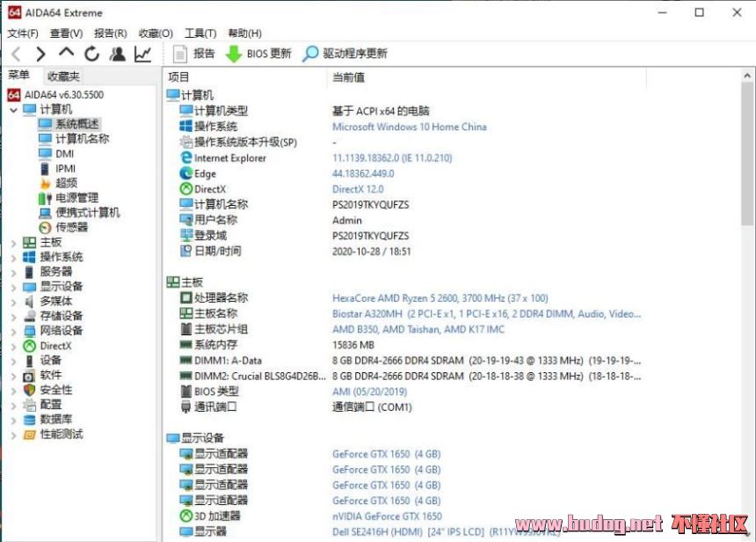756x542 pixels.
Task: Expand the 存储设备 tree node
Action: coord(13,317)
